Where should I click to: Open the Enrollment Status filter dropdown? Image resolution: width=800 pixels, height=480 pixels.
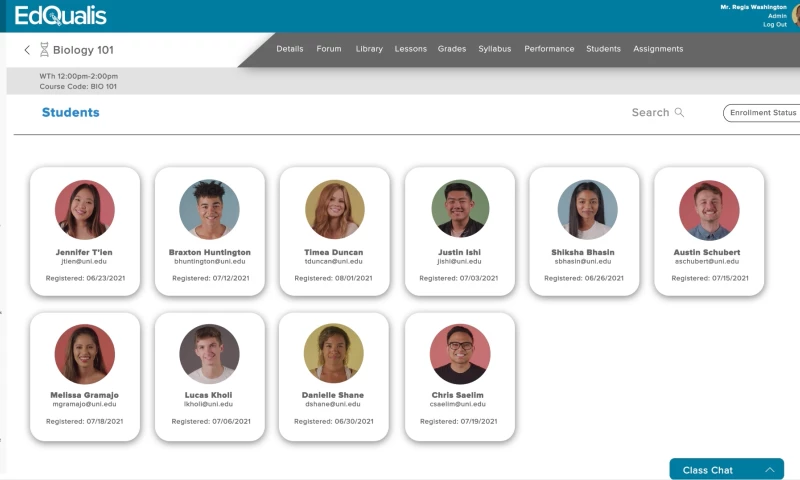pyautogui.click(x=761, y=113)
